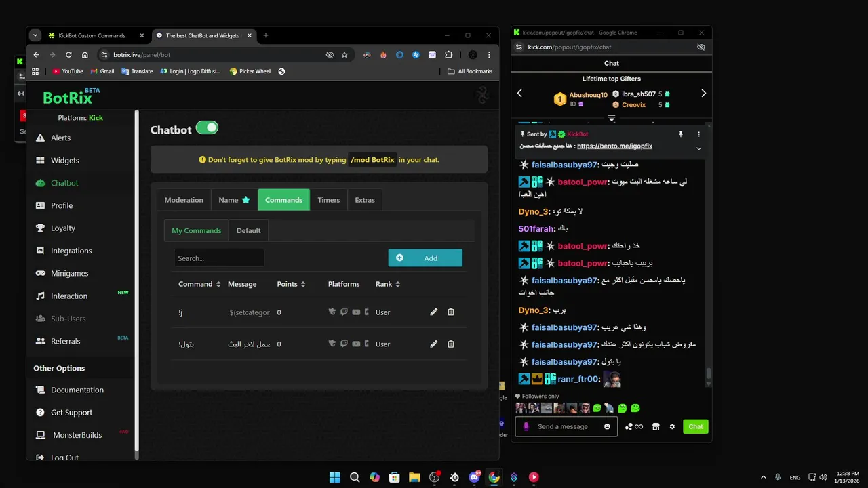Switch to the Name tab

tap(234, 200)
